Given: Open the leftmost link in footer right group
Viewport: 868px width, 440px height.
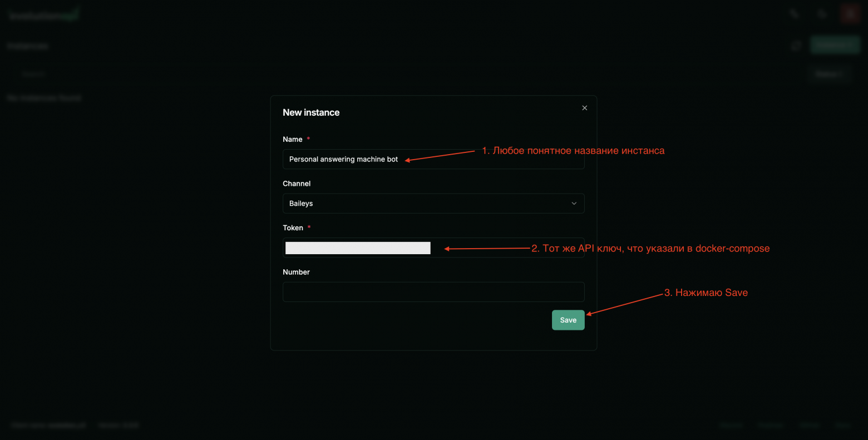Looking at the screenshot, I should coord(731,426).
